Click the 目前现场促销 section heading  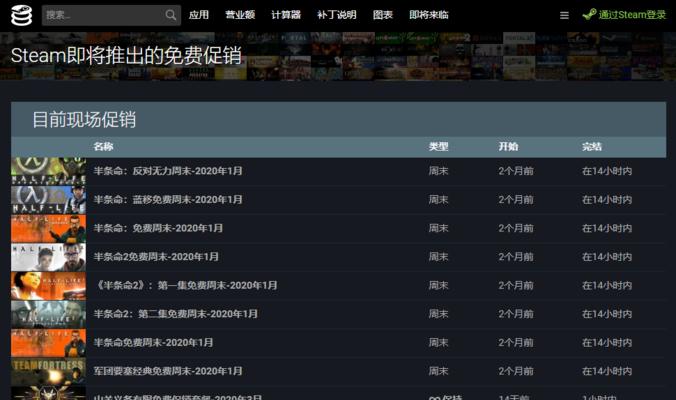pyautogui.click(x=84, y=119)
